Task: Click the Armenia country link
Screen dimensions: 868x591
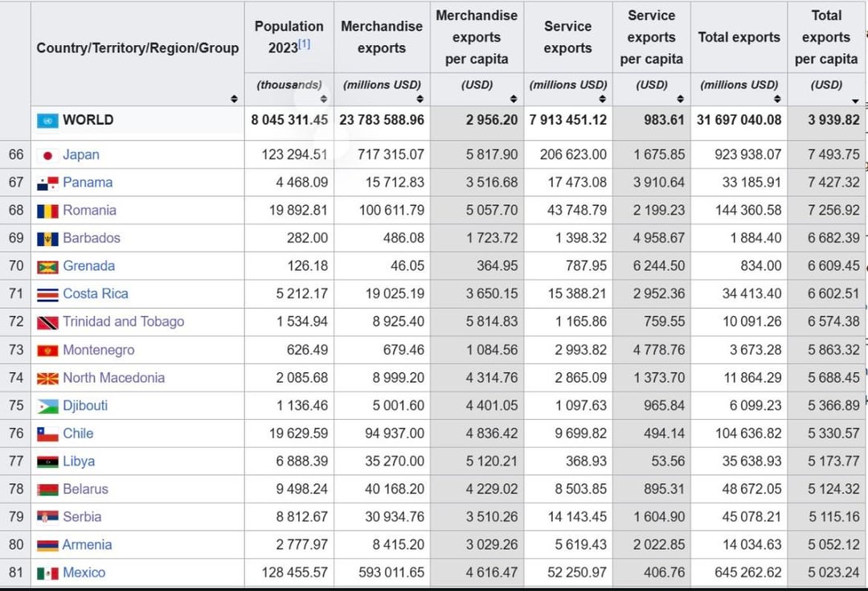Action: pos(87,544)
